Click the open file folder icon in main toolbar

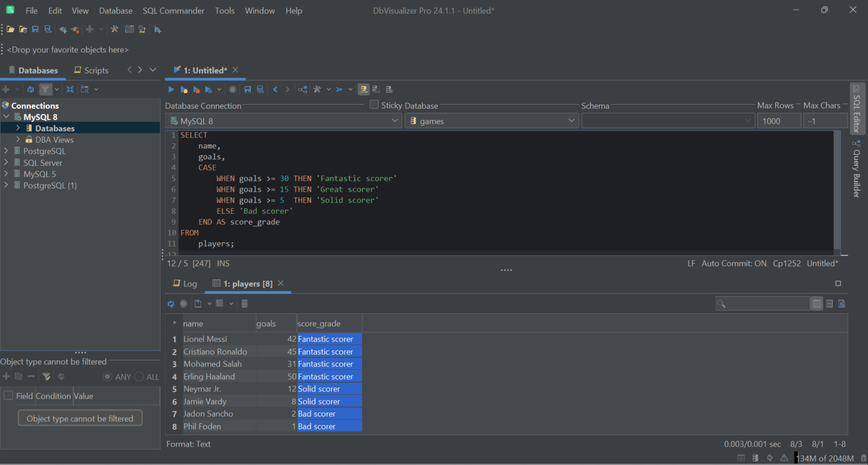(x=10, y=29)
